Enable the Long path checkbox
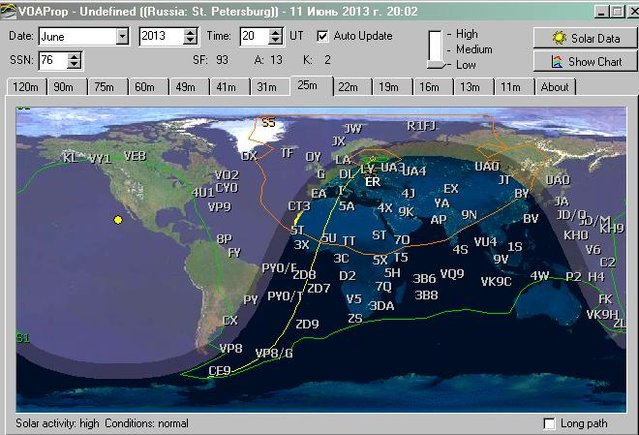 coord(549,424)
